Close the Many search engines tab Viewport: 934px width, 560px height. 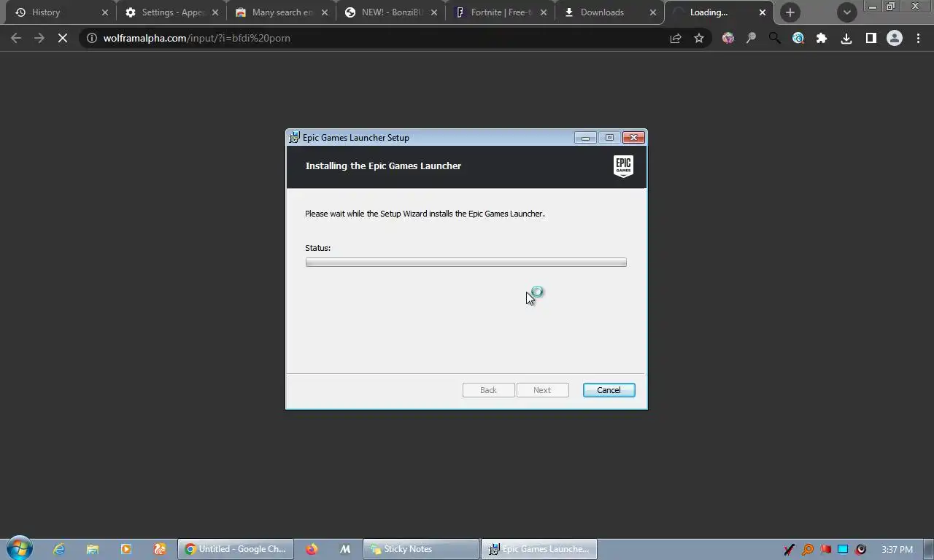coord(325,12)
